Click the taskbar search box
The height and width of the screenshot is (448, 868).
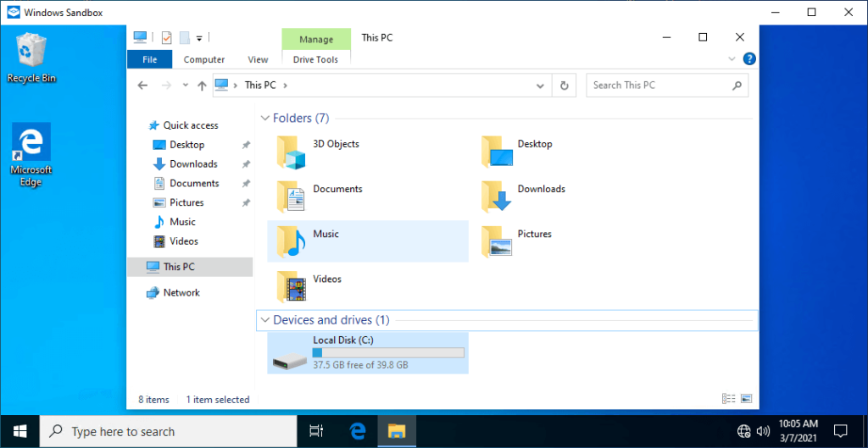pyautogui.click(x=169, y=431)
